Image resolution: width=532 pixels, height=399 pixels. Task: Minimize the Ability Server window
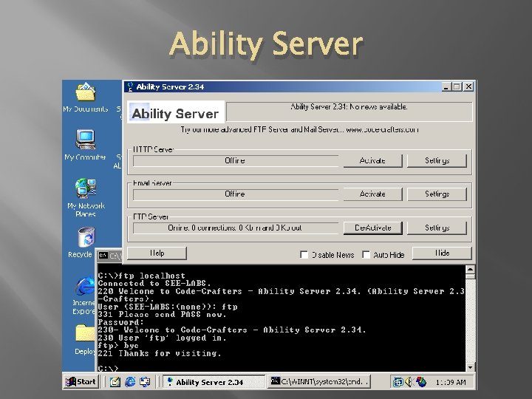[x=446, y=87]
